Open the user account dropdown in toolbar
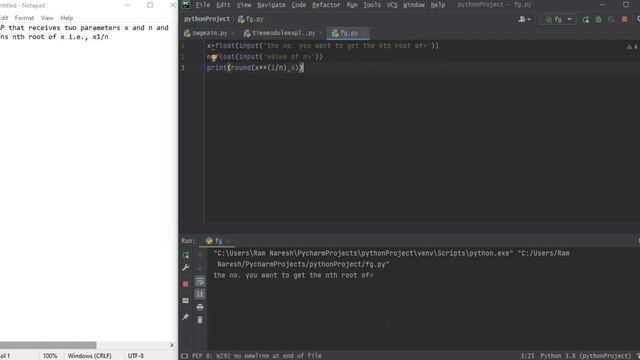 click(x=524, y=19)
